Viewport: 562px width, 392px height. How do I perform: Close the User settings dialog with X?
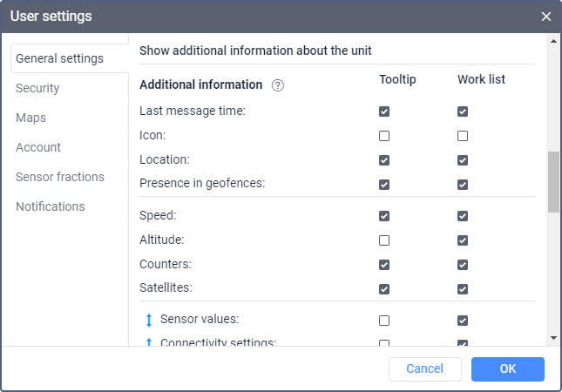click(546, 17)
